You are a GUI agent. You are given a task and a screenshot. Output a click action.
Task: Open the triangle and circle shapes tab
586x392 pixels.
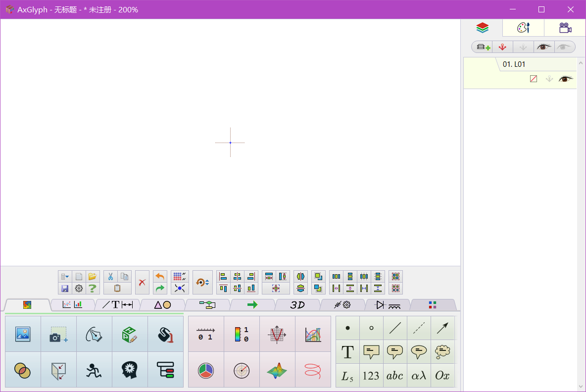click(162, 305)
